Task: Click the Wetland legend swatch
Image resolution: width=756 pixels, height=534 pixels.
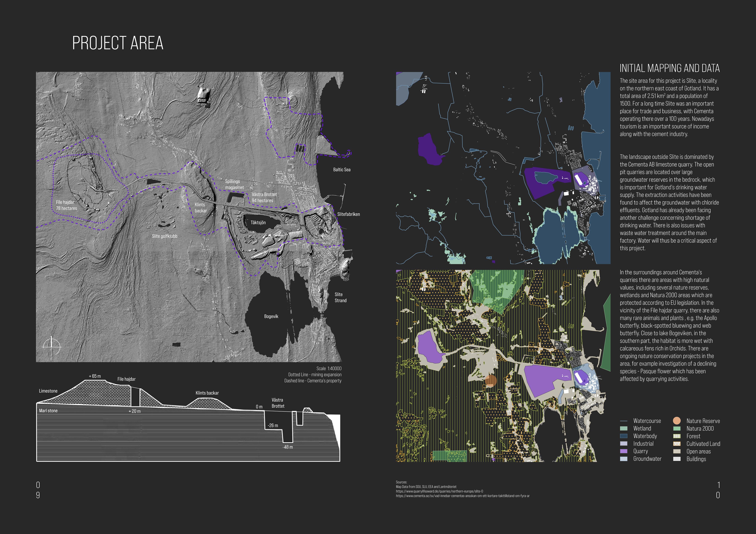Action: coord(623,428)
